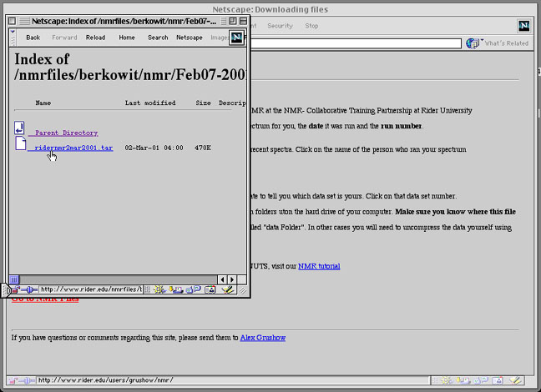This screenshot has width=541, height=392.
Task: Open the Mail inbox component icon
Action: [174, 289]
